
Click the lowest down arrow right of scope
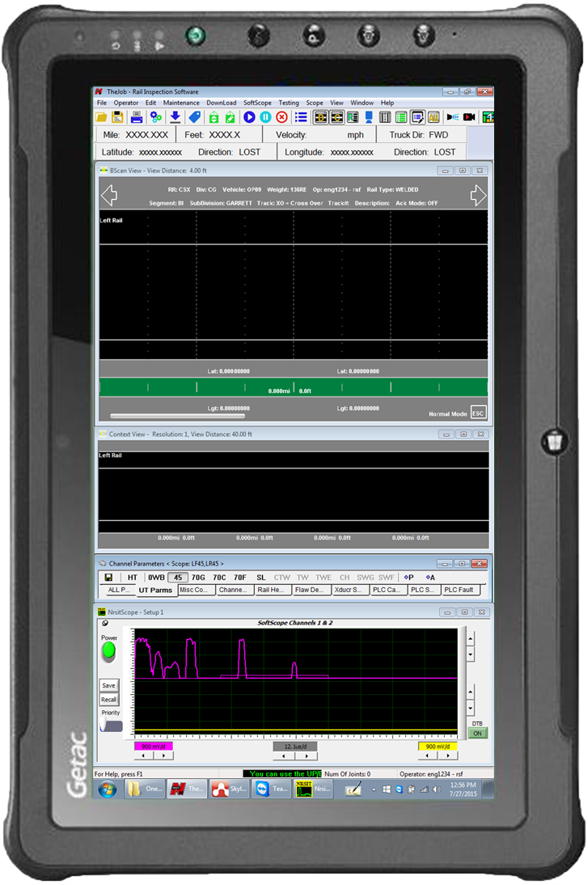point(471,708)
